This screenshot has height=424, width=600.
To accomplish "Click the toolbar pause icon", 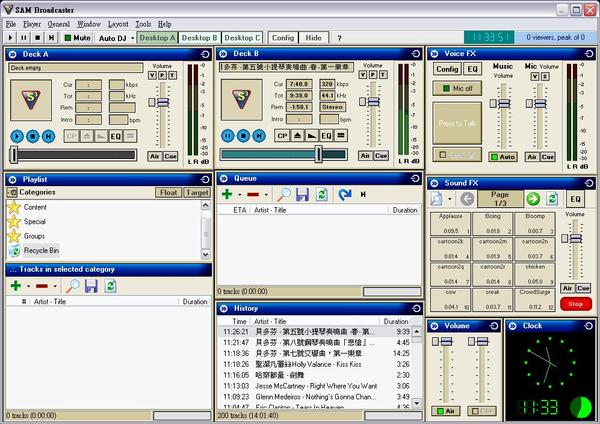I will 24,38.
